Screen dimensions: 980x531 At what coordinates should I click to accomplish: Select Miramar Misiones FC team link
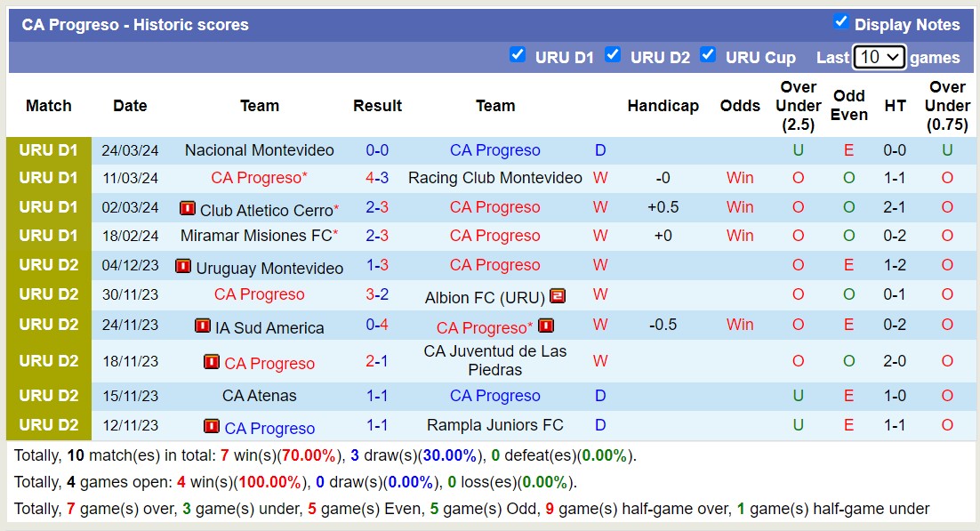pyautogui.click(x=256, y=236)
